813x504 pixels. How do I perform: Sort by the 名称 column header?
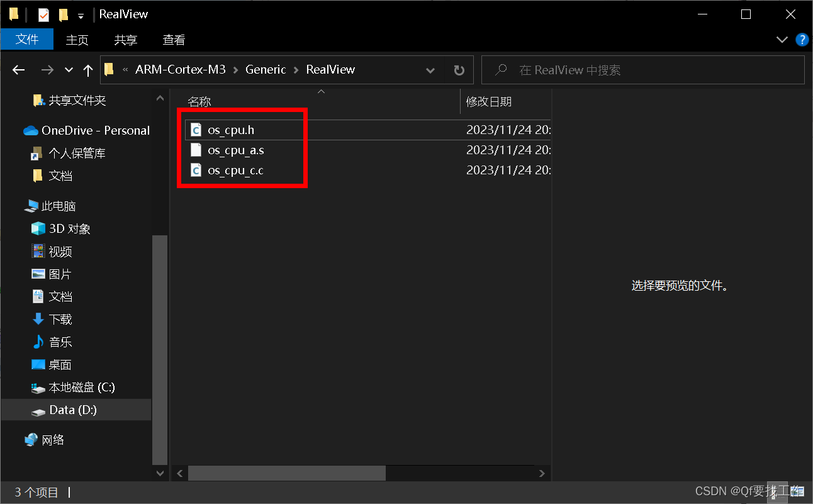[199, 101]
